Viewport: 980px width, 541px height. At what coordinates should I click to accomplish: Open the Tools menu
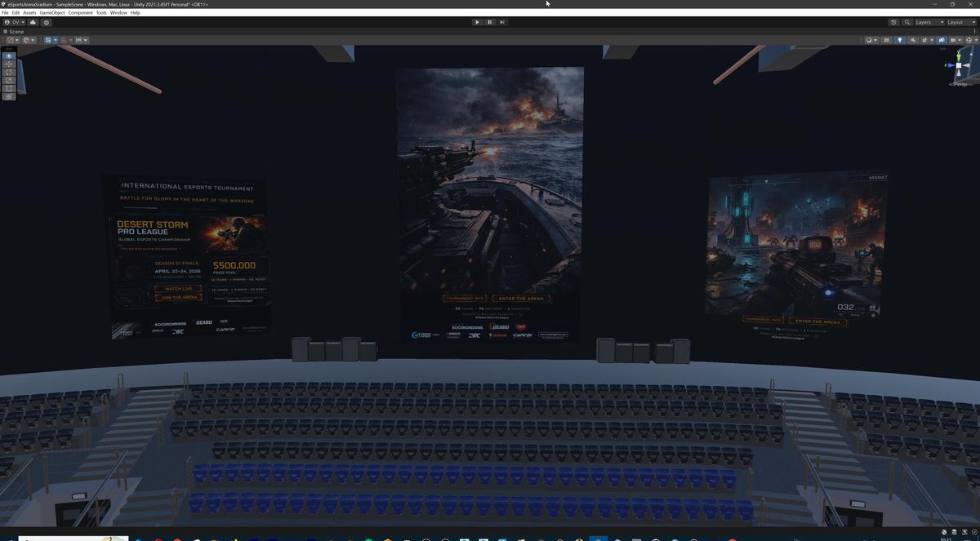101,13
